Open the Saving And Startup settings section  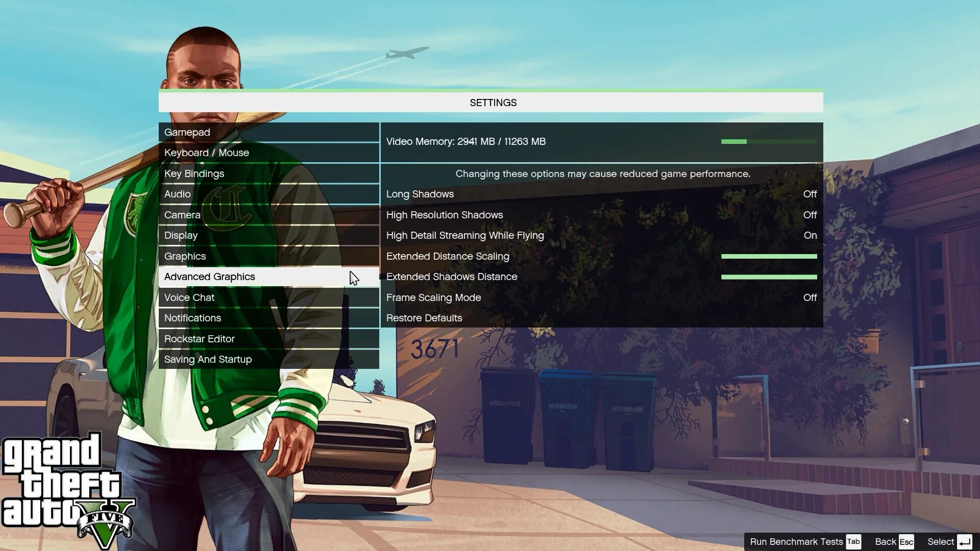pyautogui.click(x=208, y=359)
